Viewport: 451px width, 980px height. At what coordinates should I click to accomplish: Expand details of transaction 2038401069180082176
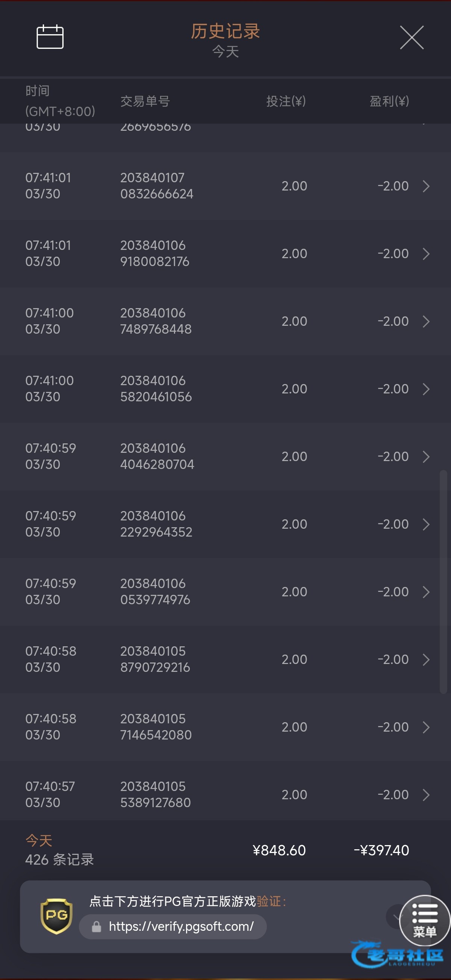(x=426, y=254)
